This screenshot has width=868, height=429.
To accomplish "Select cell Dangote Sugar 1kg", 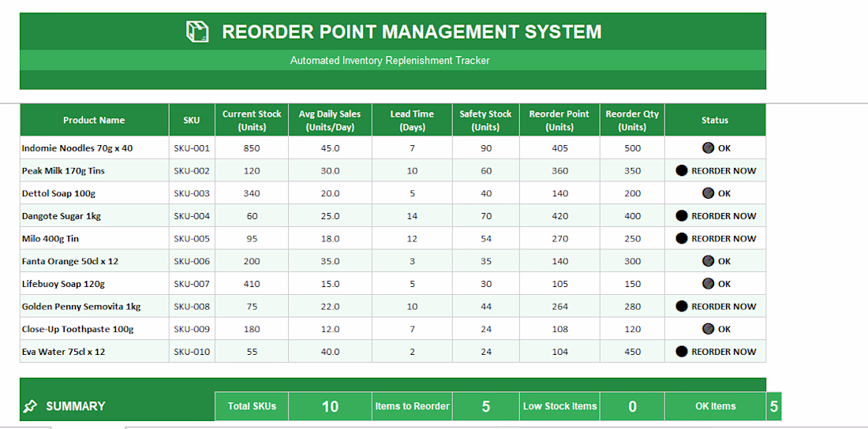I will point(94,216).
